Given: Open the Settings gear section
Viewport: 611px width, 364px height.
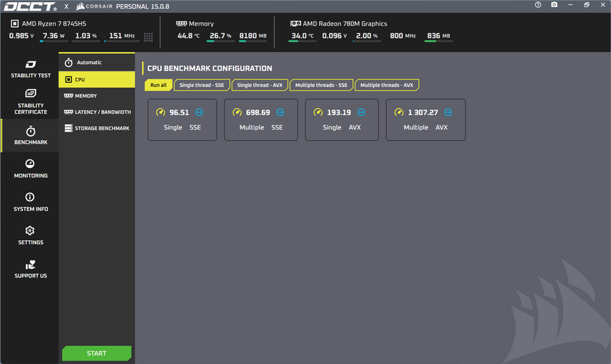Looking at the screenshot, I should tap(31, 235).
